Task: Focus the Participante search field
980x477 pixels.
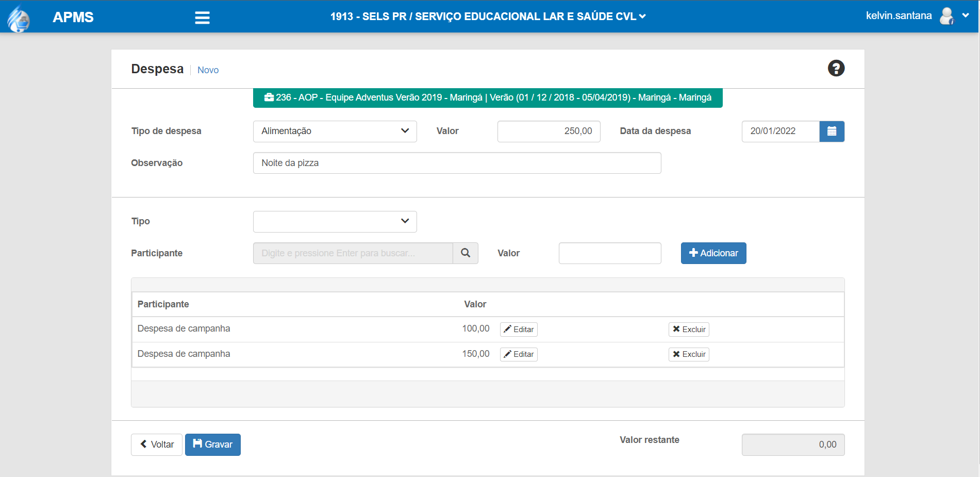Action: tap(353, 253)
